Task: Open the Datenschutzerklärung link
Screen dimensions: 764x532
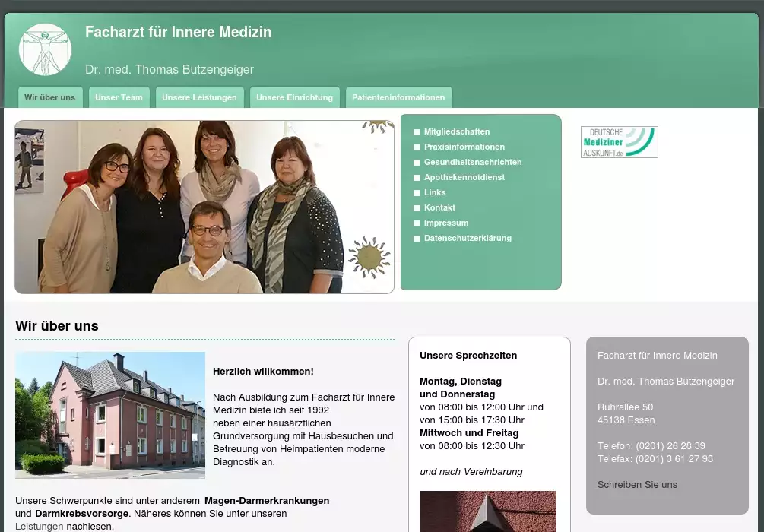Action: (x=468, y=238)
